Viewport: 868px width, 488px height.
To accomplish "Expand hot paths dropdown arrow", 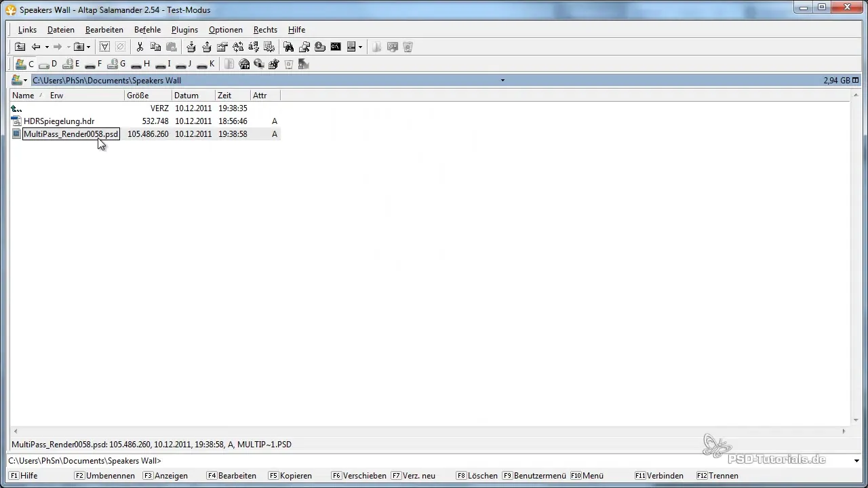I will [88, 47].
